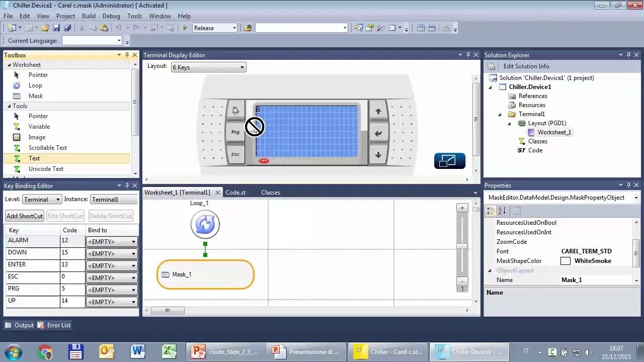Click the blue full-screen display button
Image resolution: width=644 pixels, height=362 pixels.
[449, 161]
